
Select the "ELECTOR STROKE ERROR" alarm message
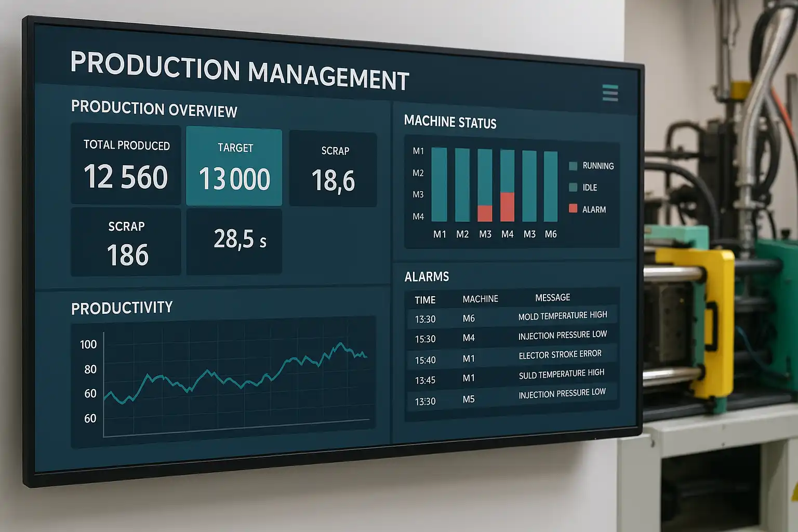click(560, 355)
